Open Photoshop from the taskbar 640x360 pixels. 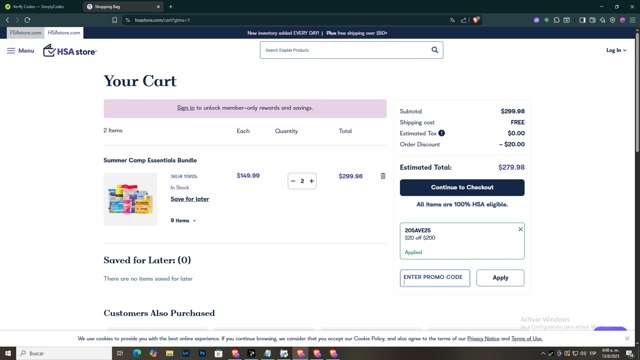point(202,353)
